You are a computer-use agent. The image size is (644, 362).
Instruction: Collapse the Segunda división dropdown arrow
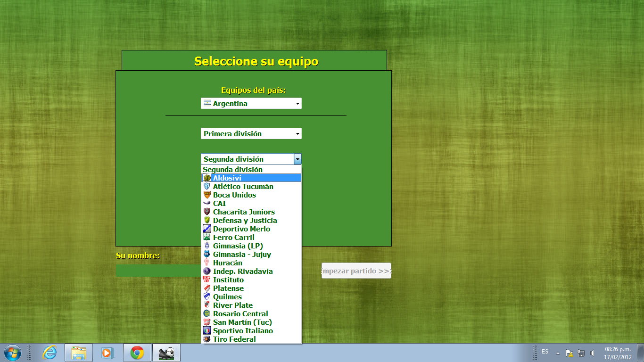[297, 159]
